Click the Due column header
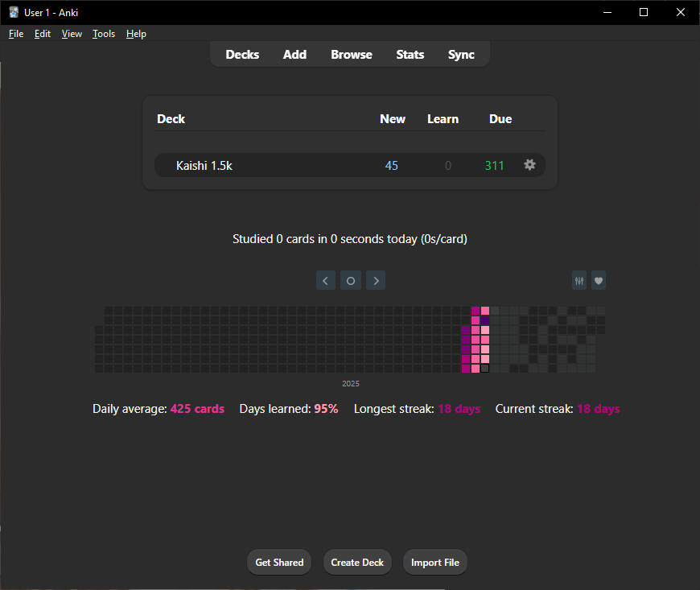Screen dimensions: 700x590 pos(500,119)
